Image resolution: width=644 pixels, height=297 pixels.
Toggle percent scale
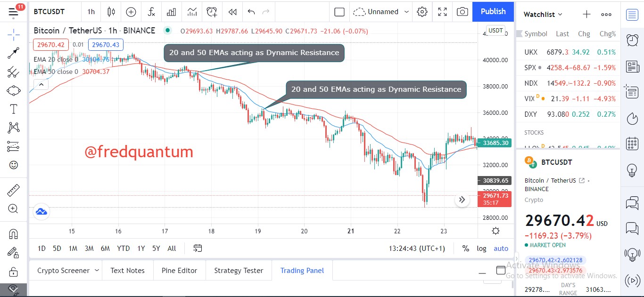(466, 249)
